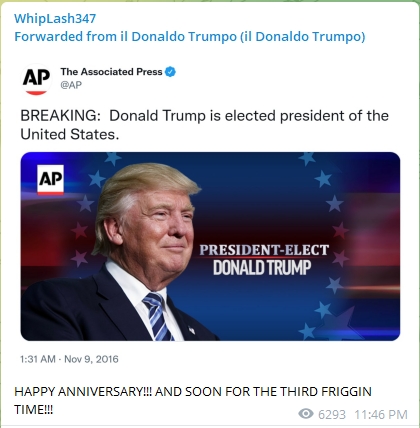Click the flag lapel pin on the suit
Image resolution: width=420 pixels, height=428 pixels.
click(x=192, y=330)
